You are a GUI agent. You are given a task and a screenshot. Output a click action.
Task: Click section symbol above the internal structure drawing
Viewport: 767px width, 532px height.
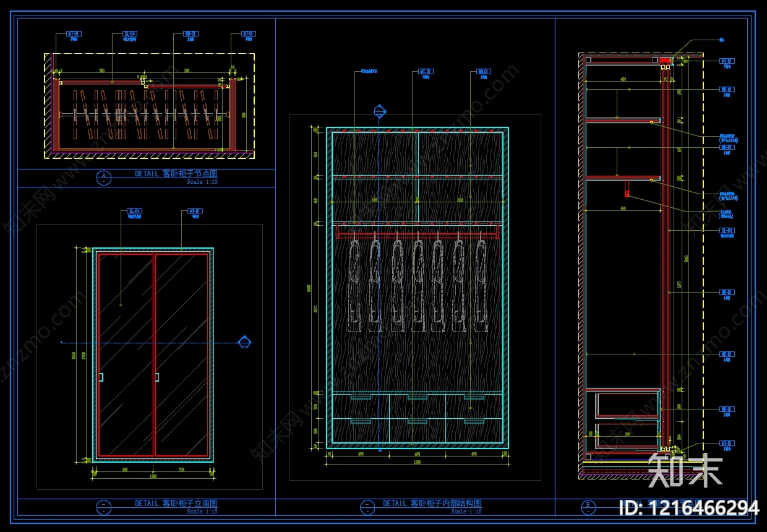[379, 112]
